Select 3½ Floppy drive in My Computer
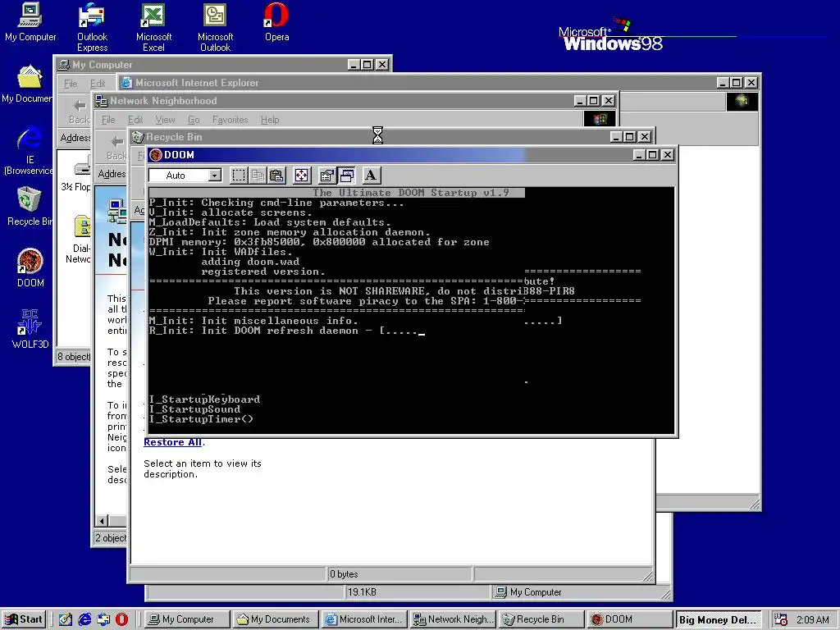The height and width of the screenshot is (630, 840). pos(76,172)
